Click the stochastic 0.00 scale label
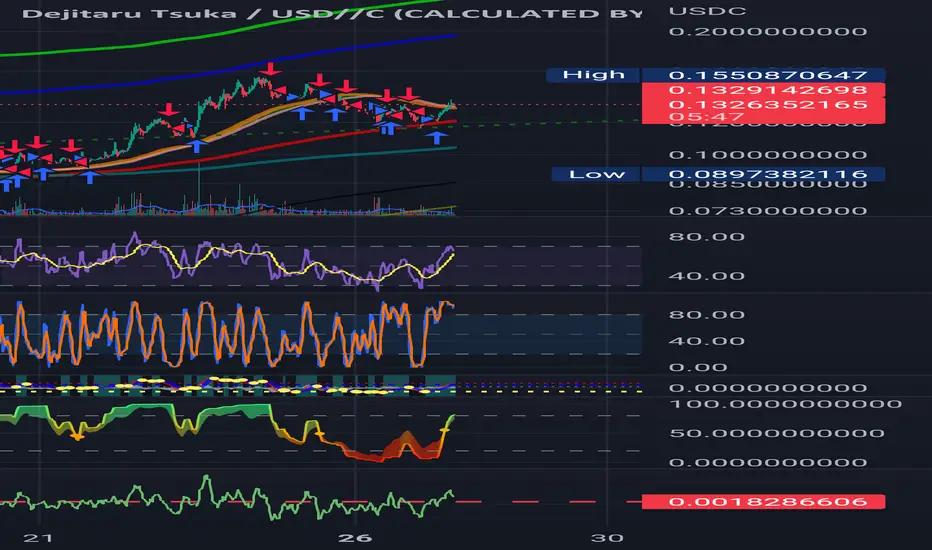 [698, 367]
